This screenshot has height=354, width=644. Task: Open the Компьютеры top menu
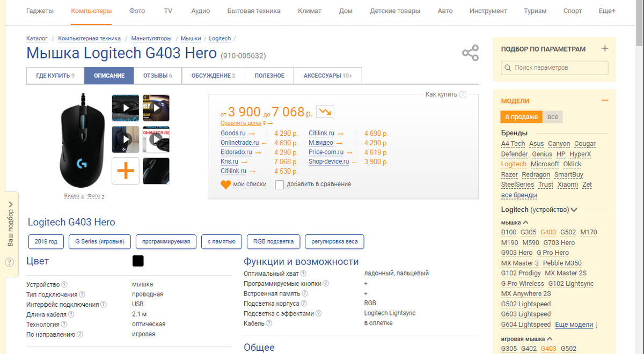coord(91,11)
